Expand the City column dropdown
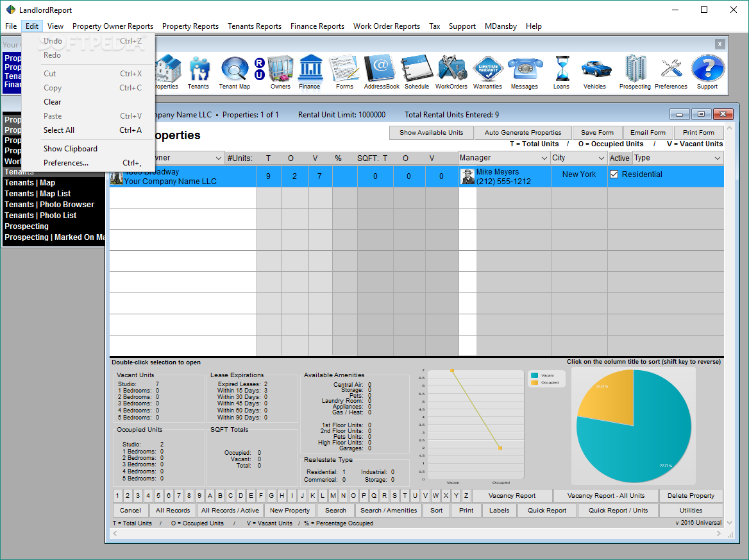This screenshot has width=749, height=560. click(602, 158)
